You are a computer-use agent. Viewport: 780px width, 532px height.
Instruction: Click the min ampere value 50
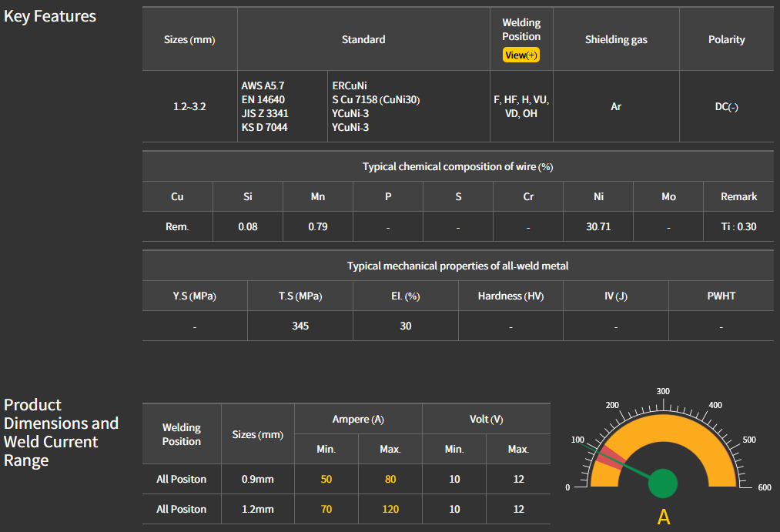(326, 479)
